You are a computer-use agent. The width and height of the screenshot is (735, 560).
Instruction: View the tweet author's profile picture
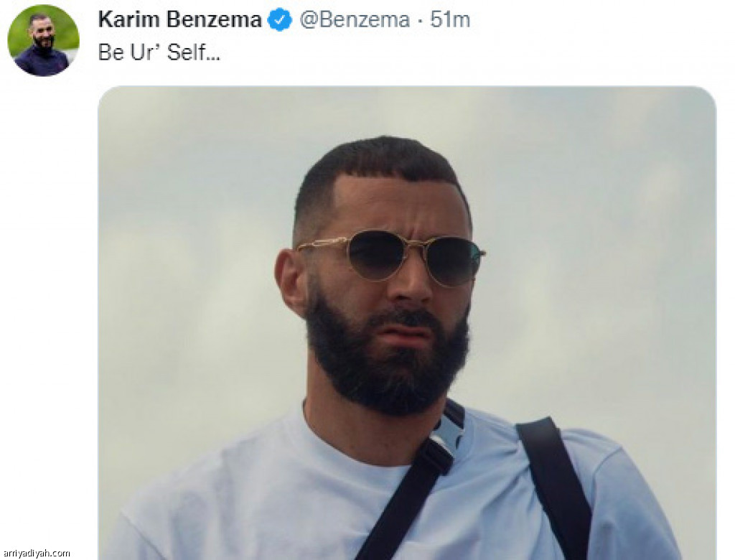43,41
